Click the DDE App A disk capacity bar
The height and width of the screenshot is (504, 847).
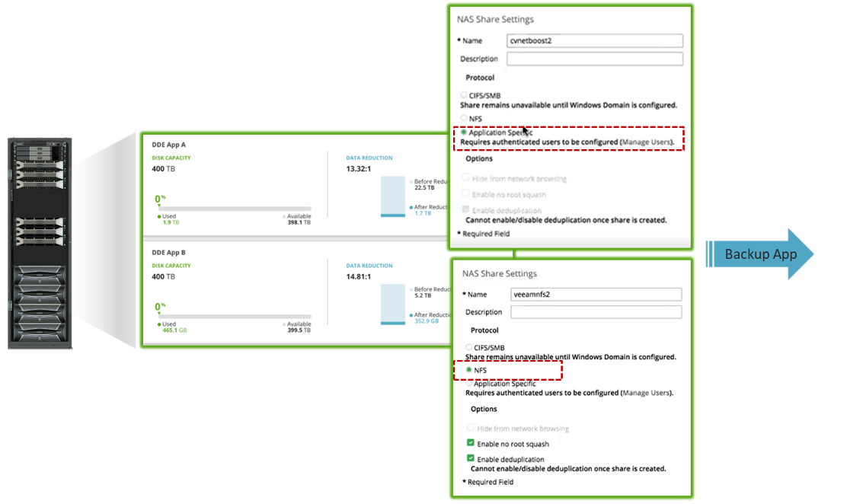point(234,208)
